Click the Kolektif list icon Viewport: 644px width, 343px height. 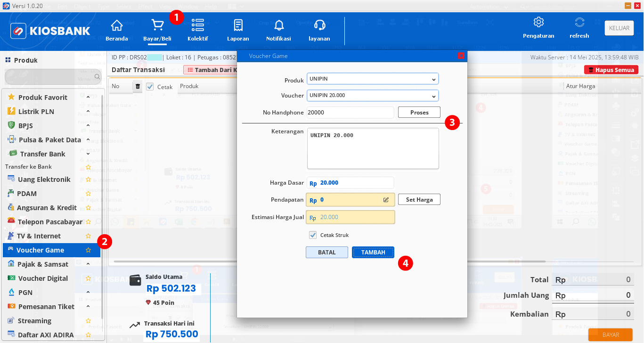[197, 25]
